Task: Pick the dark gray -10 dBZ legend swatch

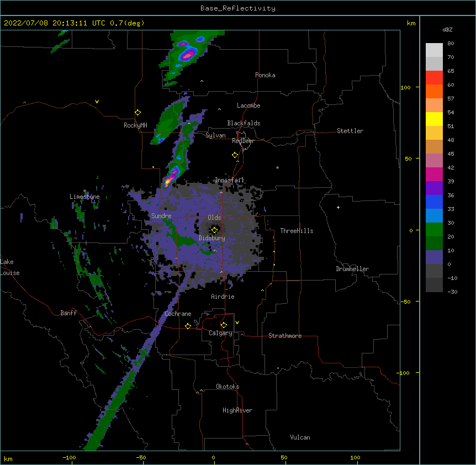Action: pos(434,285)
